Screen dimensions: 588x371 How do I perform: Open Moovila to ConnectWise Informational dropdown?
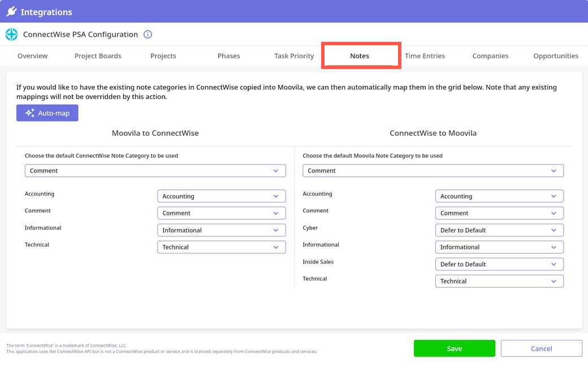[221, 230]
